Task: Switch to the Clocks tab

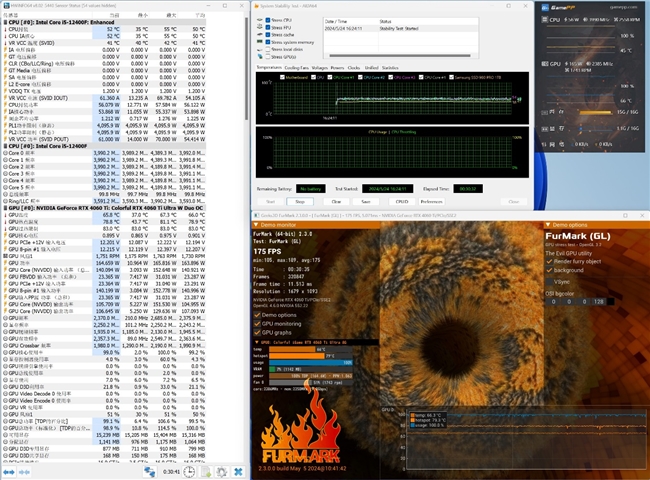Action: (354, 68)
